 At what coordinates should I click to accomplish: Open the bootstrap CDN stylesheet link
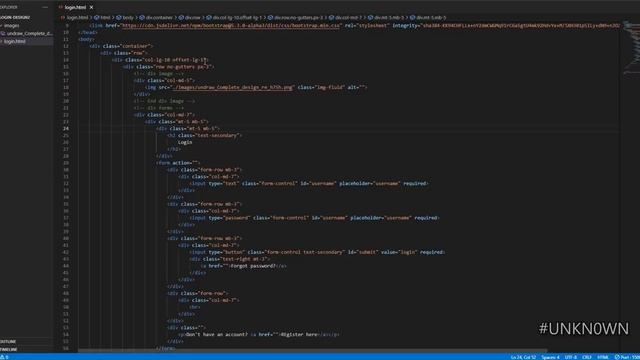click(231, 25)
